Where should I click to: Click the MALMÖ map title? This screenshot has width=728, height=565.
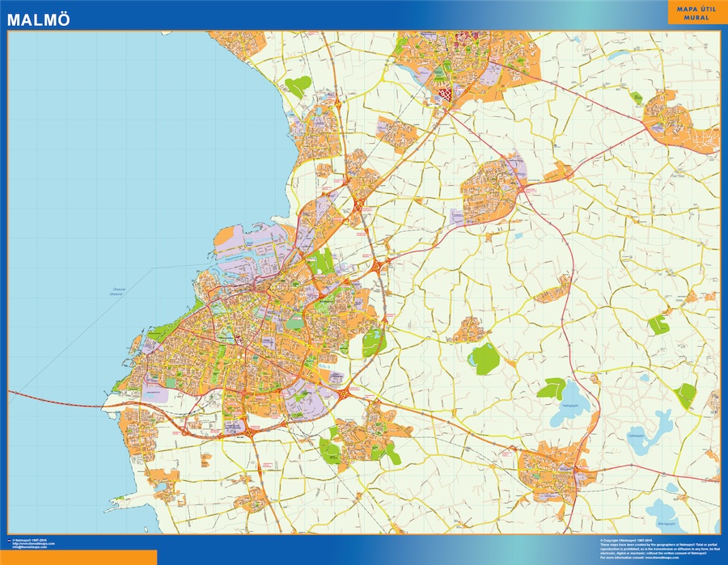[x=37, y=18]
